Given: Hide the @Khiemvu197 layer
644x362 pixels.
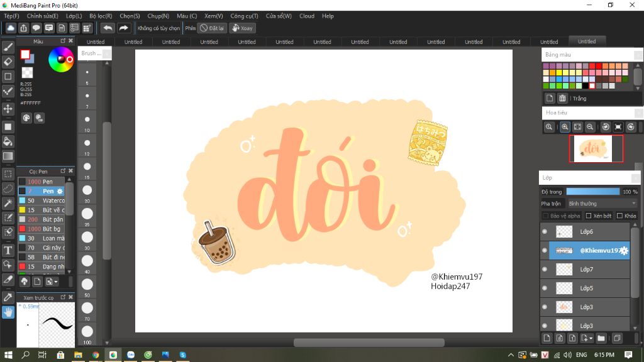Looking at the screenshot, I should pos(545,250).
